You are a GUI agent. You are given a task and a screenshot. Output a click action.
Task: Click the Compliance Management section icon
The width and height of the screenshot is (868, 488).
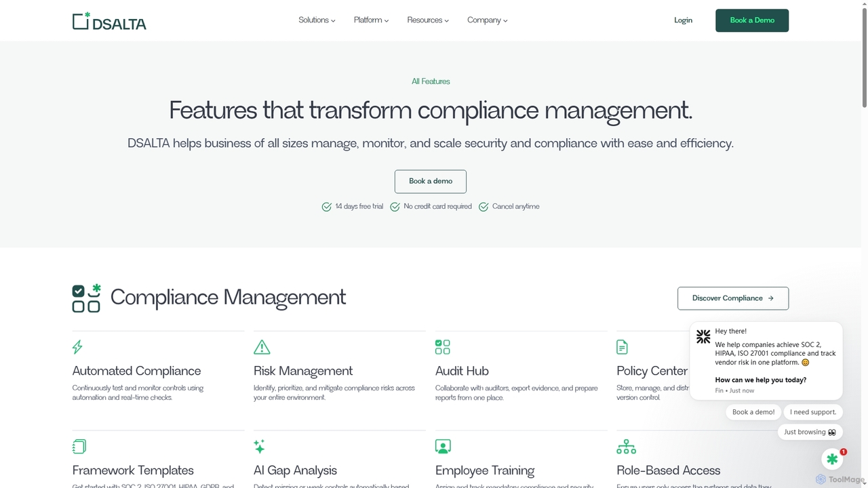click(86, 298)
